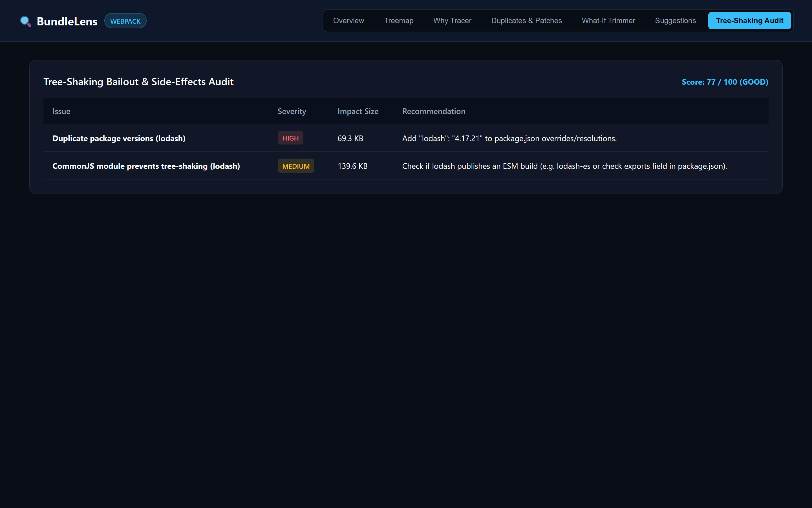
Task: Click the MEDIUM severity badge
Action: 295,166
